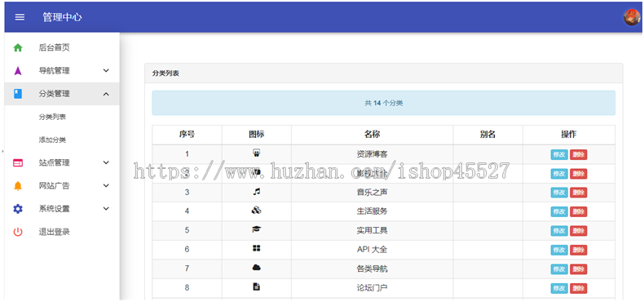Click the pink site management icon
Image resolution: width=644 pixels, height=302 pixels.
[x=18, y=163]
